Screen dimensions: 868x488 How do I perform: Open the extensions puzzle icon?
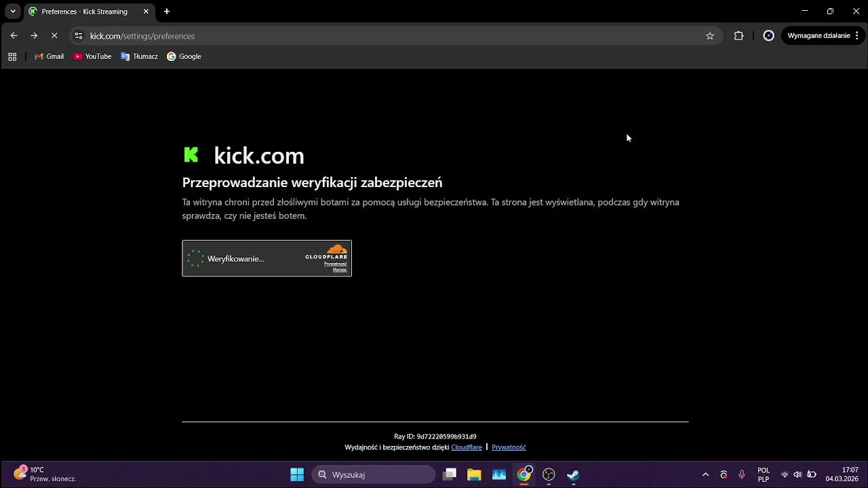(x=738, y=36)
